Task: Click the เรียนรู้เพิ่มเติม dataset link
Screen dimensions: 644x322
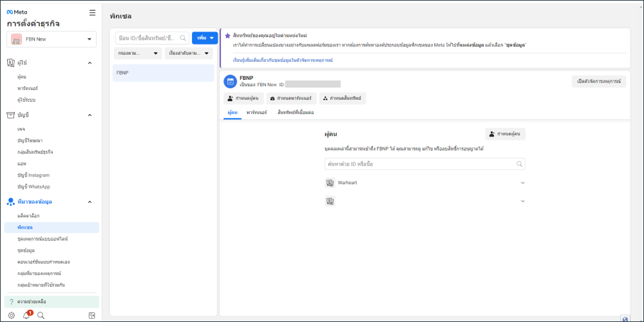Action: click(x=282, y=60)
